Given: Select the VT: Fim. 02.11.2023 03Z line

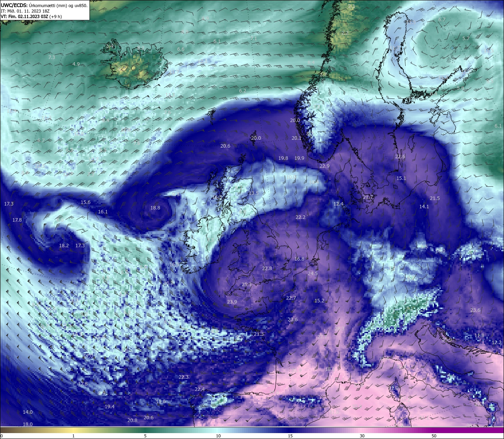Looking at the screenshot, I should (x=31, y=17).
